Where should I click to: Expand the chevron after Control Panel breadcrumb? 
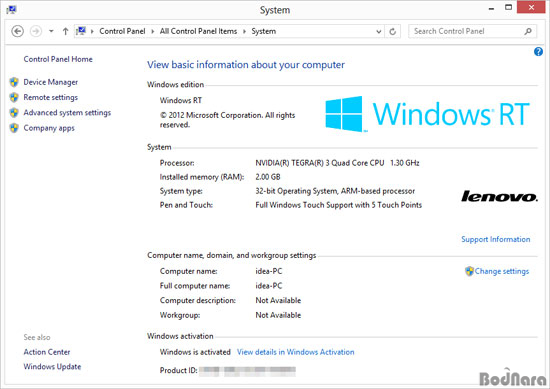[x=153, y=31]
